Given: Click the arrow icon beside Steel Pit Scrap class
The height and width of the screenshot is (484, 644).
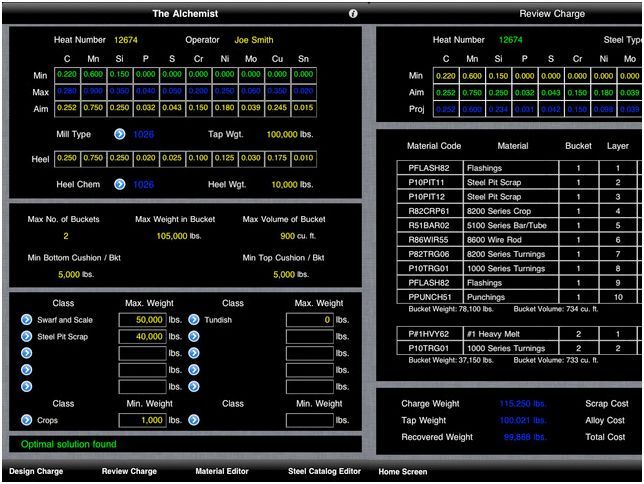Looking at the screenshot, I should point(27,337).
